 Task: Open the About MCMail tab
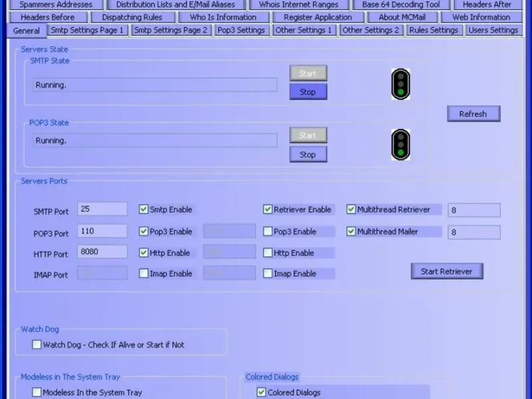(x=402, y=17)
